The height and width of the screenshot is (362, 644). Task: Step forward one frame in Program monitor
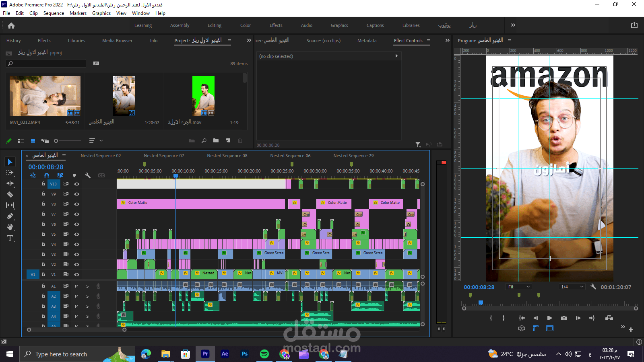578,318
